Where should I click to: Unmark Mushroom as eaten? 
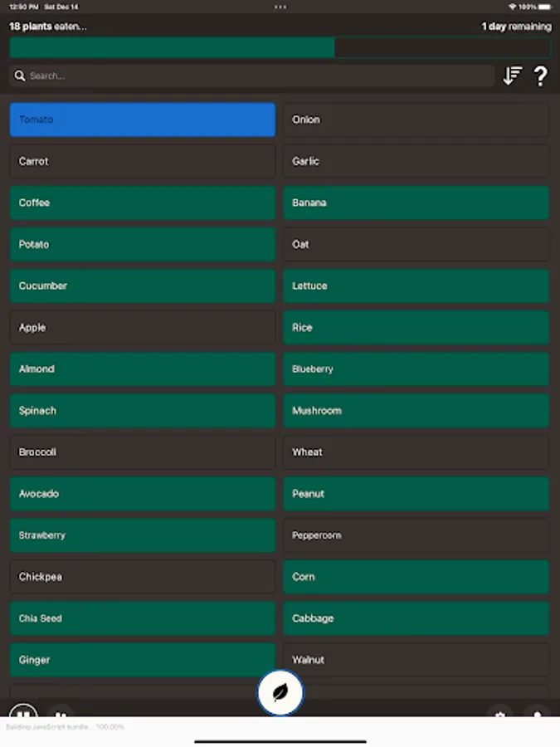(416, 410)
